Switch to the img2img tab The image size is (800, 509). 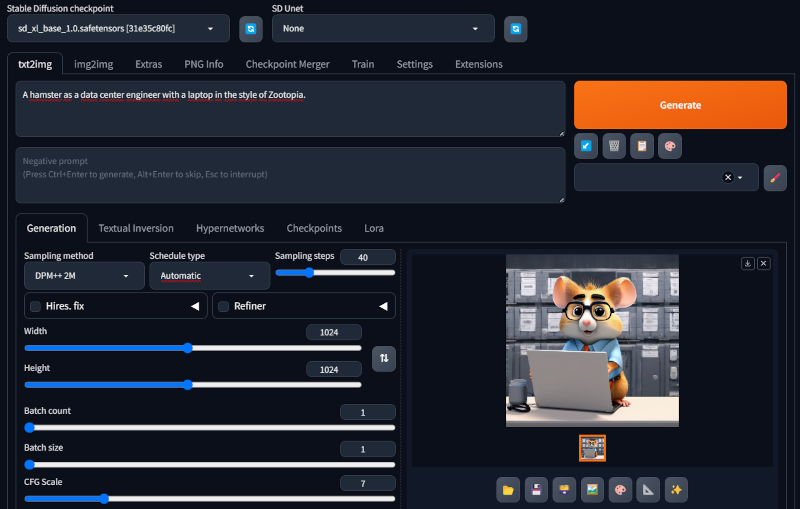coord(93,64)
